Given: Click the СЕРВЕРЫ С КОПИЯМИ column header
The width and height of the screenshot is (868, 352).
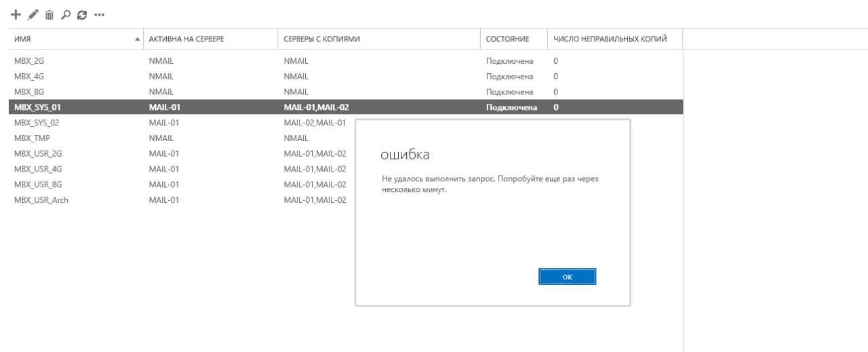Looking at the screenshot, I should [379, 39].
